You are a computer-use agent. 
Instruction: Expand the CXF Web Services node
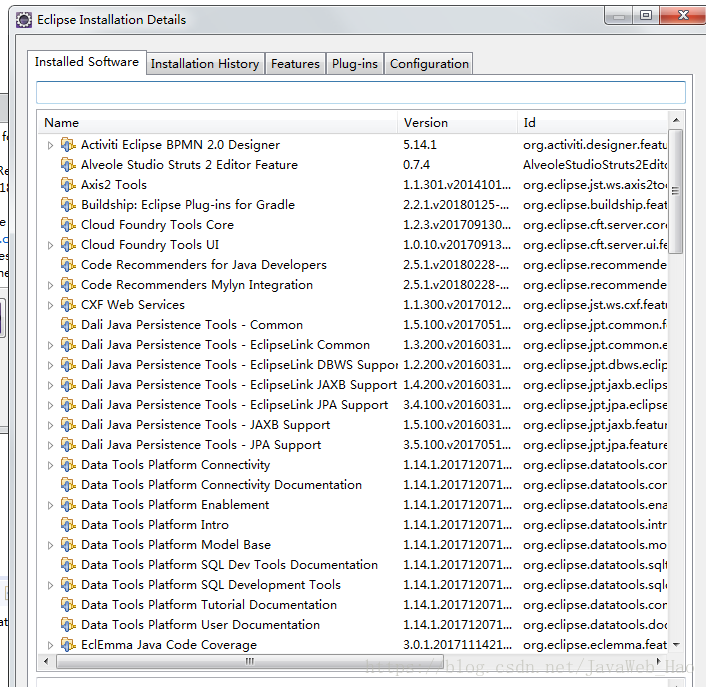pyautogui.click(x=50, y=305)
